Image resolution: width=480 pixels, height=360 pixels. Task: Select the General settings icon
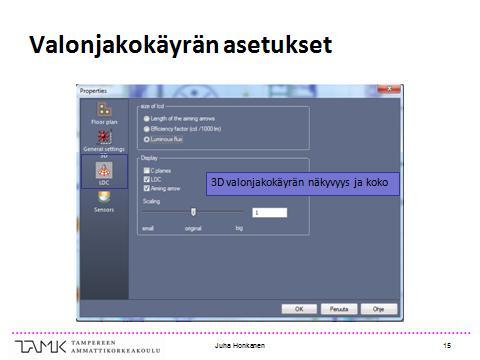click(104, 137)
